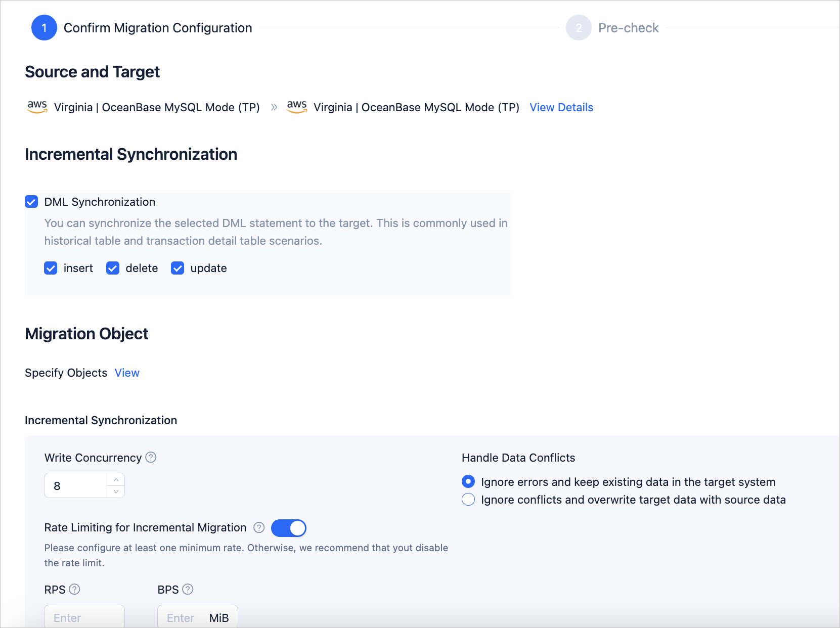Click the RPS Enter input field
The image size is (840, 628).
pyautogui.click(x=84, y=618)
